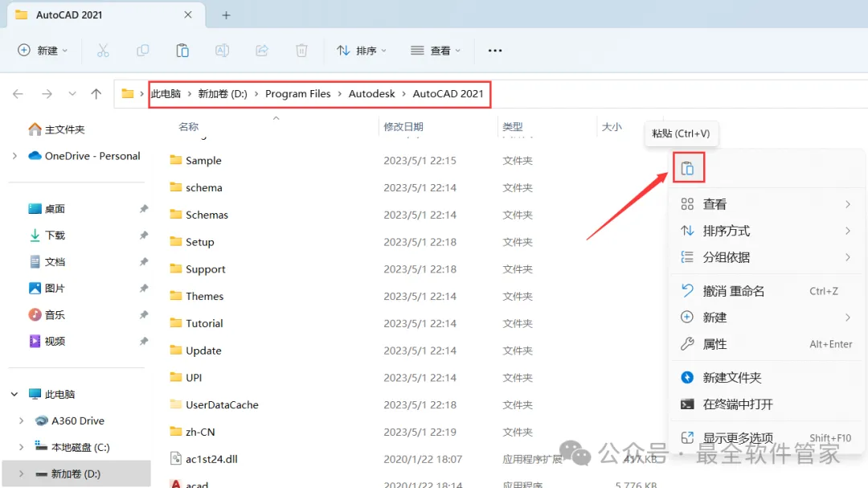This screenshot has height=488, width=868.
Task: Click AutoCAD 2021 in address breadcrumb
Action: tap(448, 93)
